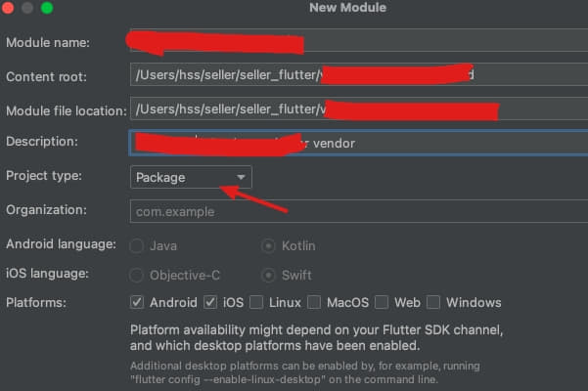Minimize the New Module dialog

27,8
